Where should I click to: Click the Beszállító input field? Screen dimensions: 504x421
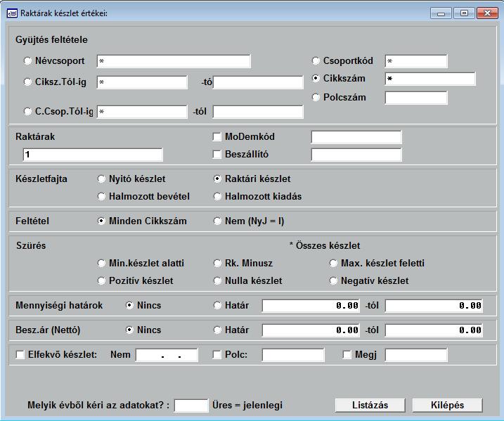[x=356, y=155]
